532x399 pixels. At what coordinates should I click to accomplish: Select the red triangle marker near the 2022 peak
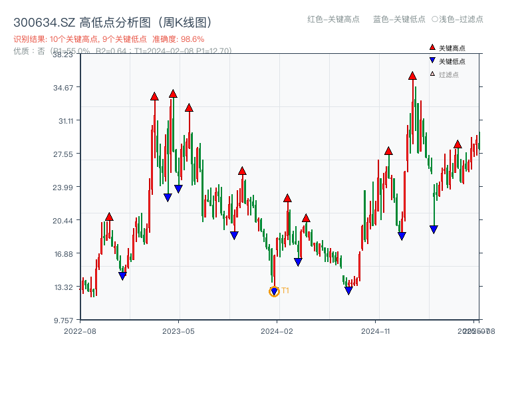coord(108,215)
